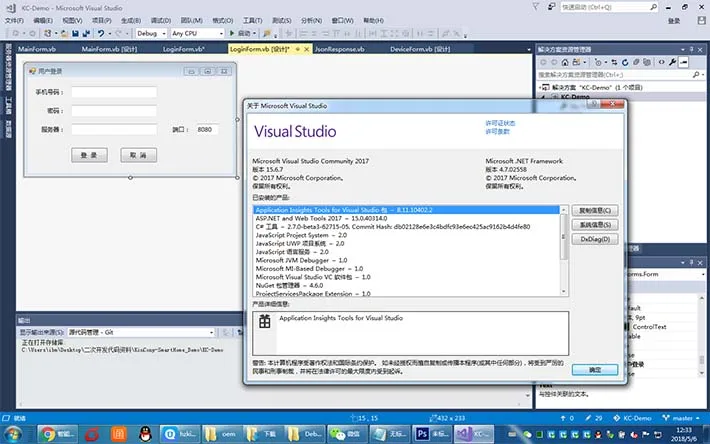This screenshot has height=444, width=710.
Task: Expand the Start button dropdown arrow
Action: pyautogui.click(x=254, y=33)
